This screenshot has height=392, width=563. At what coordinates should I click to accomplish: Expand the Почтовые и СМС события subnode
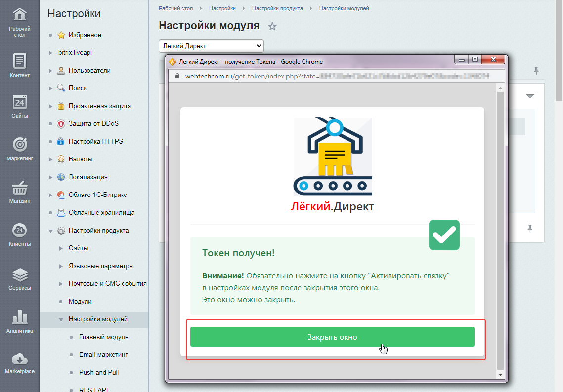(61, 284)
